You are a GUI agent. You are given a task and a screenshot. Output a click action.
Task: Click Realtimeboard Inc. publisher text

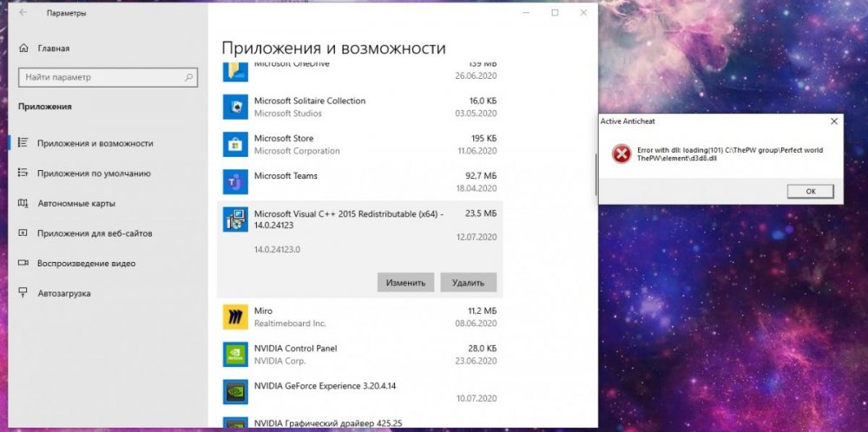290,324
